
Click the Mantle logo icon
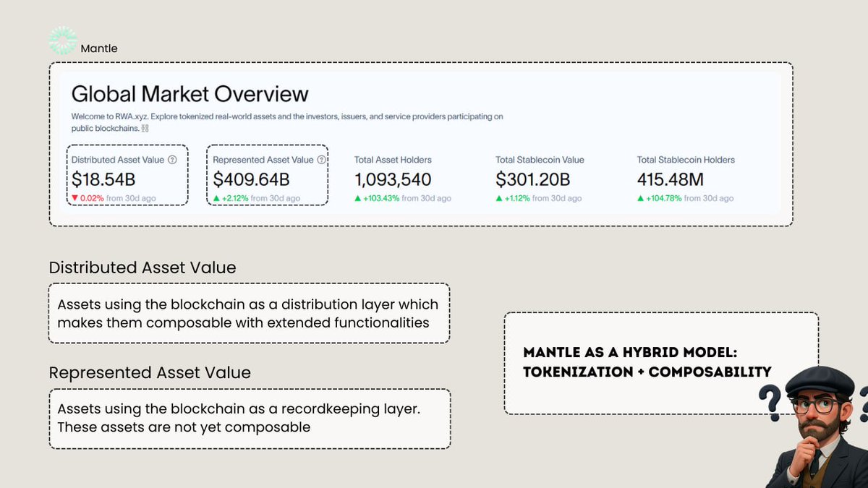pos(63,40)
